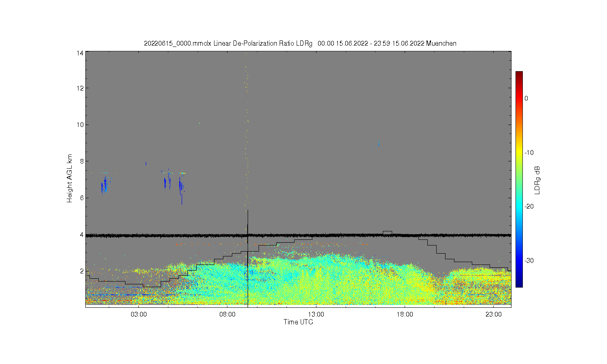
Task: Click the 4 km height tick label
Action: (82, 235)
